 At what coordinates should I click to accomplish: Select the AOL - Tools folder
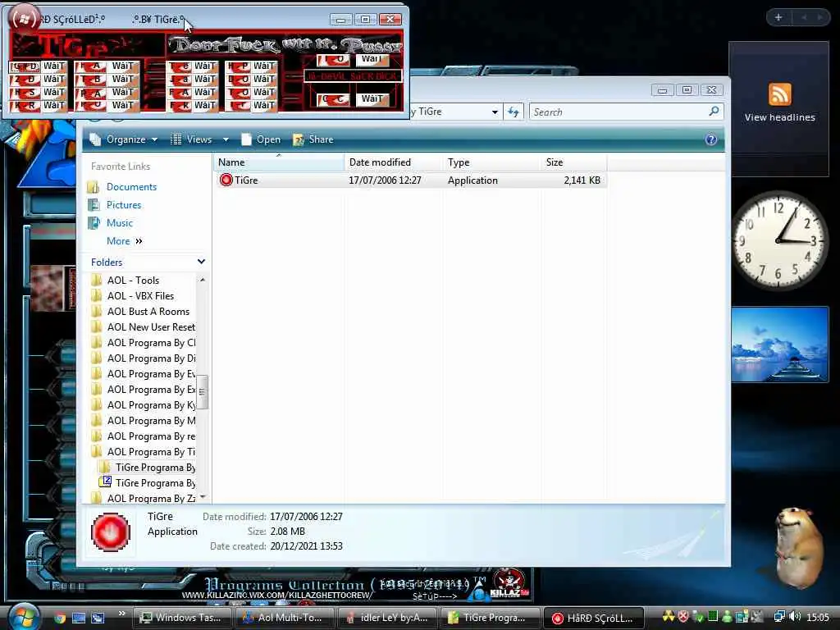click(133, 281)
